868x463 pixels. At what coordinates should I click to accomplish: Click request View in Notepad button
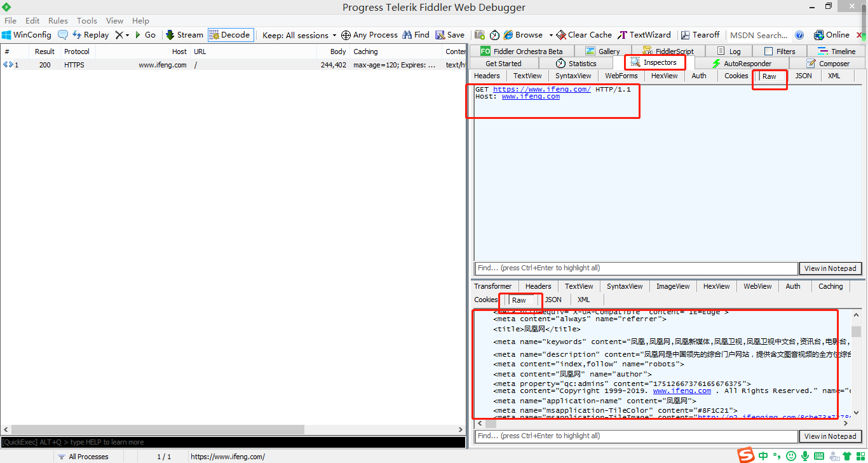(830, 268)
